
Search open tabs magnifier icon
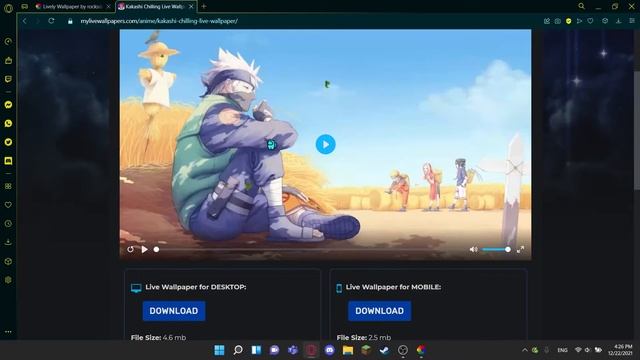tap(581, 6)
